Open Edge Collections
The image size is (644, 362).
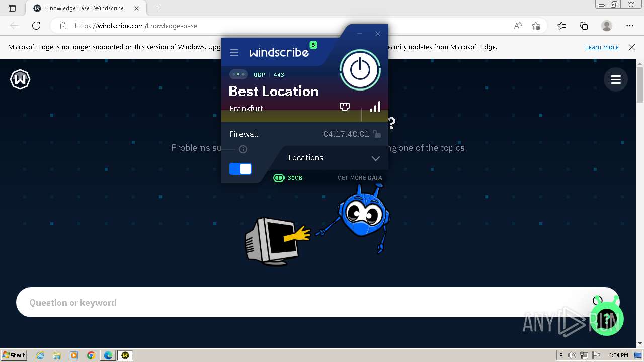[584, 26]
